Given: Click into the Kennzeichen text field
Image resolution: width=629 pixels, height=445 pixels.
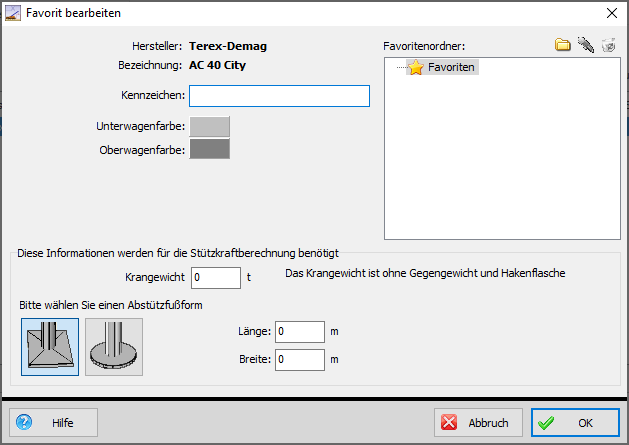Looking at the screenshot, I should (279, 96).
